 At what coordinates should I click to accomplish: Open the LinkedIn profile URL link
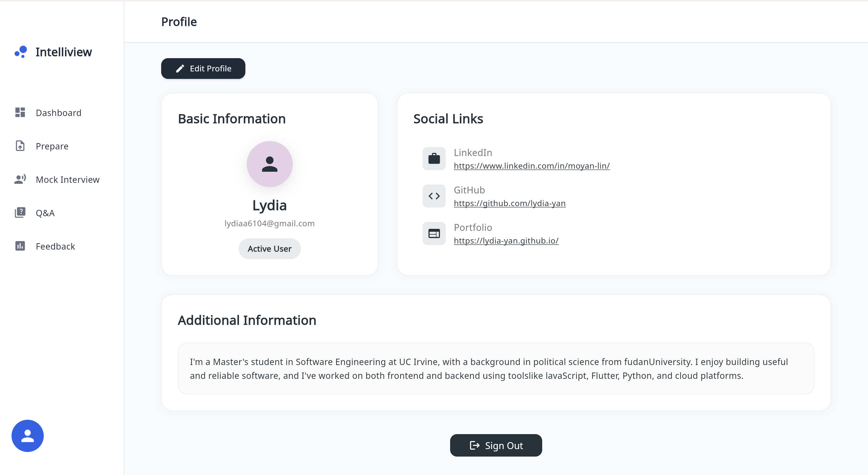(x=531, y=166)
